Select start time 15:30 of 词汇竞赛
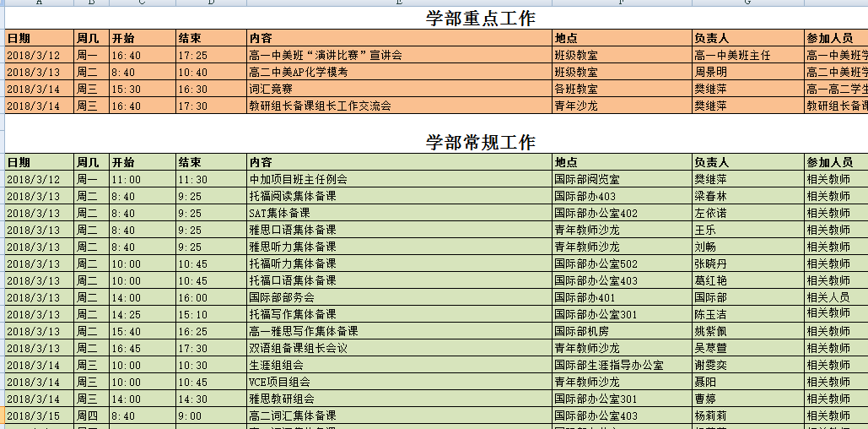Screen dimensions: 868x429 (x=143, y=89)
